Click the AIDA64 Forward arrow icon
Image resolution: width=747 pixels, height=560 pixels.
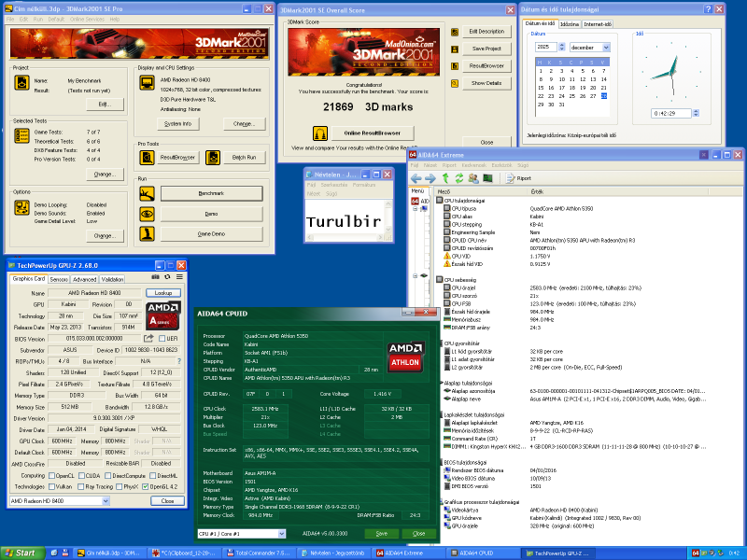point(430,178)
